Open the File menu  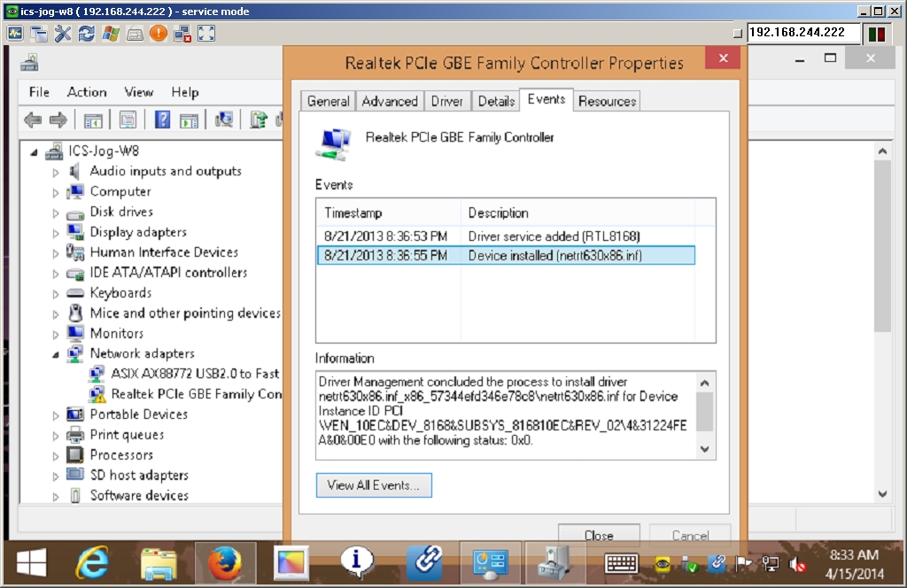[x=39, y=92]
